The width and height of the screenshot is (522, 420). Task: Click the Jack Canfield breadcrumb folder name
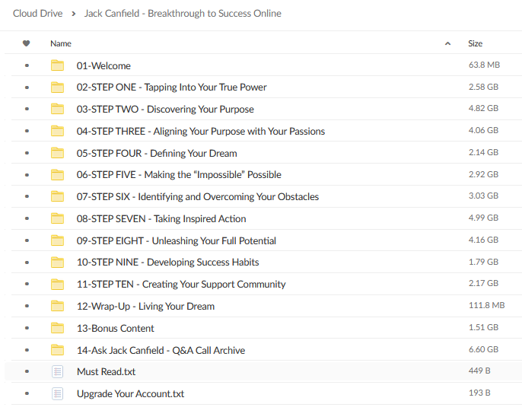183,13
